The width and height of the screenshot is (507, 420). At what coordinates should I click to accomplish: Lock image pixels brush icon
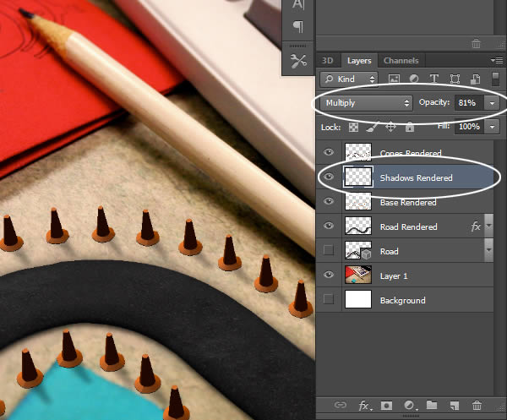[372, 127]
